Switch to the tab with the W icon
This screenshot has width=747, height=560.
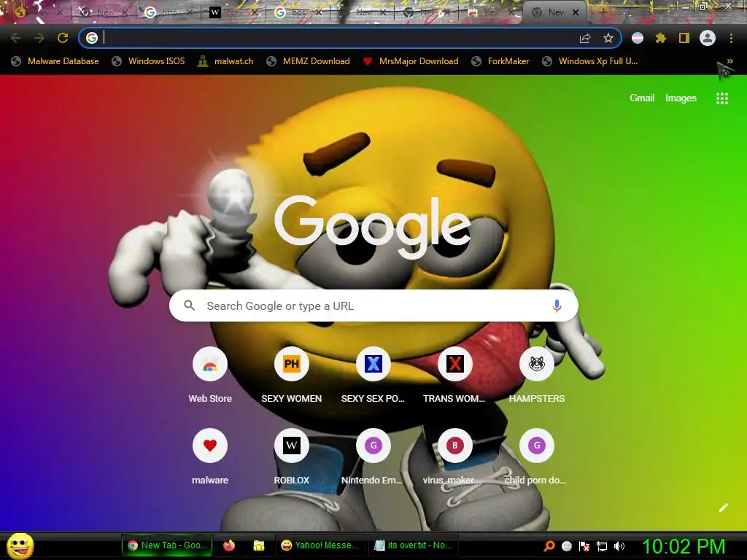pos(234,12)
